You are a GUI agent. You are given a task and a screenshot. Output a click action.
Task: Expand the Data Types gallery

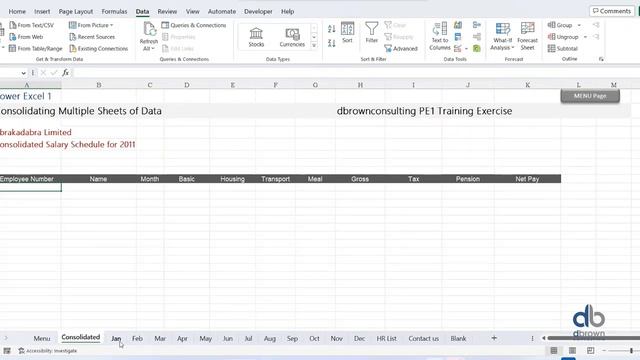pyautogui.click(x=314, y=45)
